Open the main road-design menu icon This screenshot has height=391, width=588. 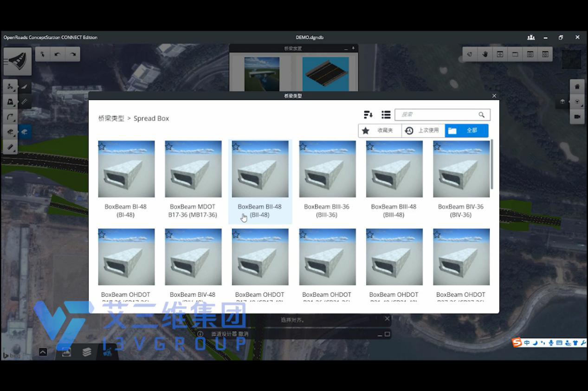click(x=18, y=61)
